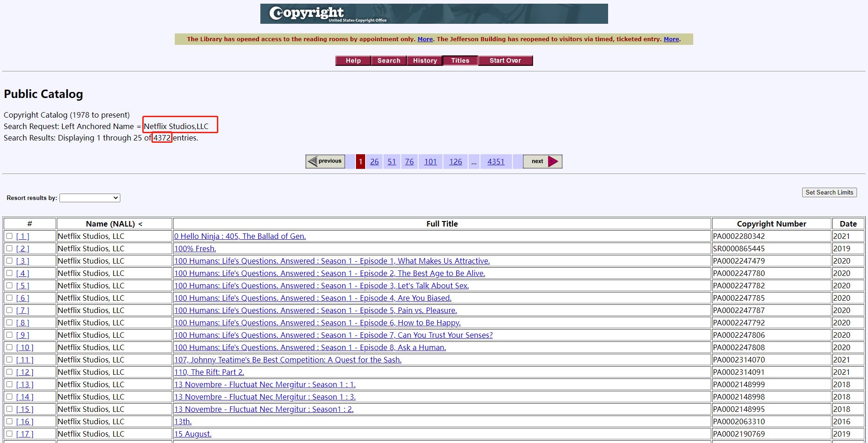
Task: Check the checkbox for entry 1
Action: click(x=9, y=236)
